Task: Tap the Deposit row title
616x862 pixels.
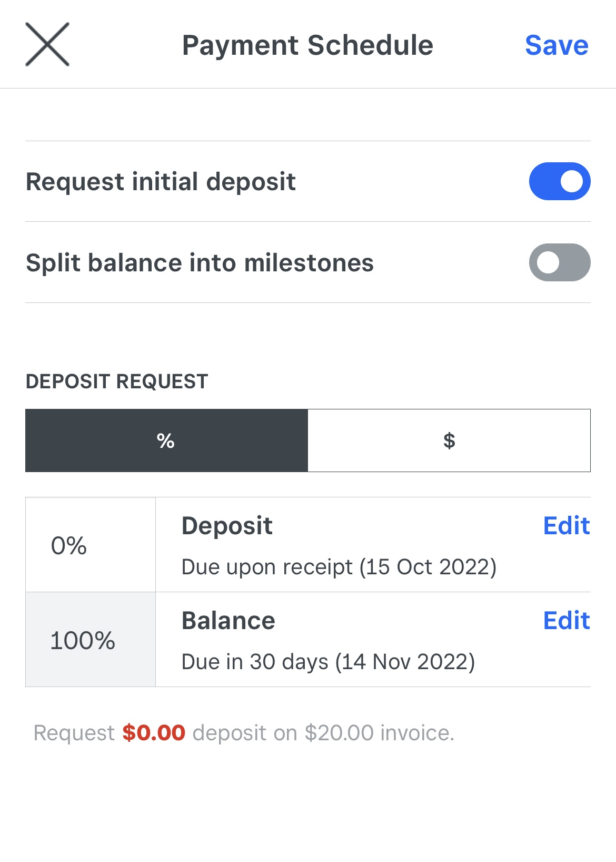Action: pyautogui.click(x=227, y=526)
